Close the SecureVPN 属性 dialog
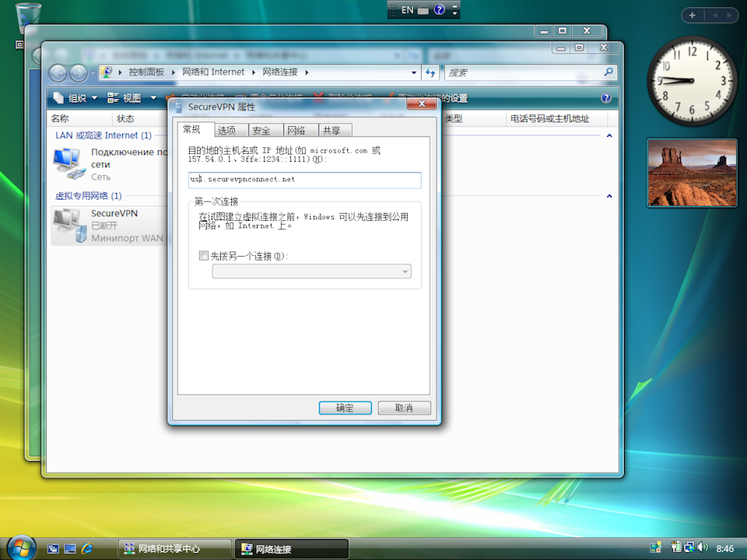 coord(422,103)
